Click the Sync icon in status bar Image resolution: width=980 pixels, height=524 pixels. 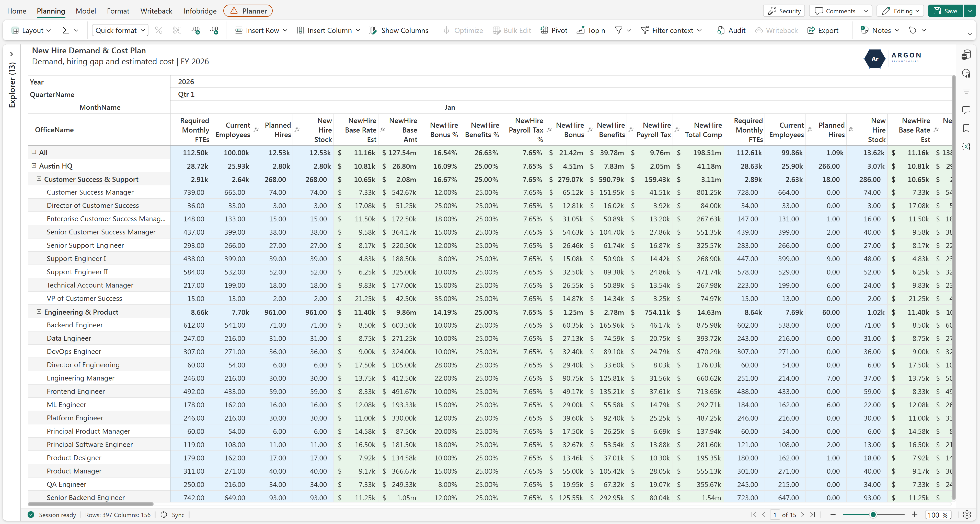(164, 515)
